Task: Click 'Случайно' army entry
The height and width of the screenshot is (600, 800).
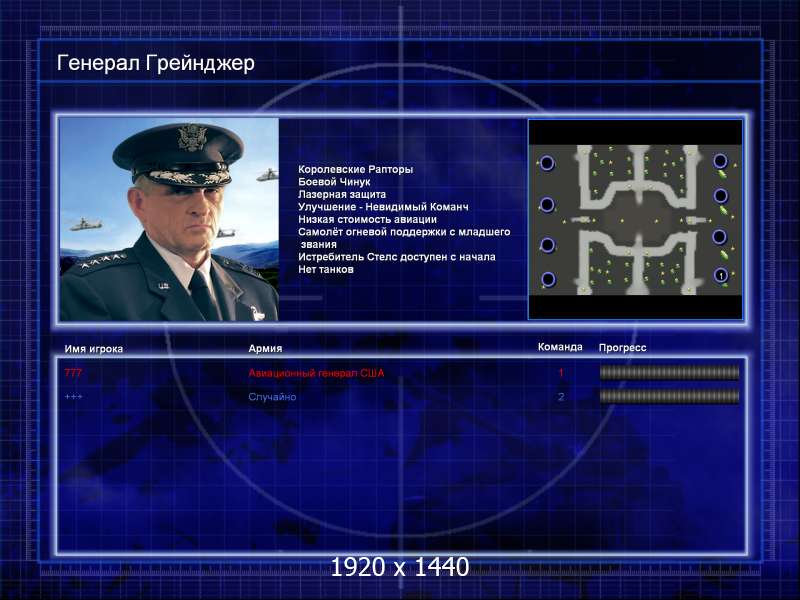Action: point(272,396)
